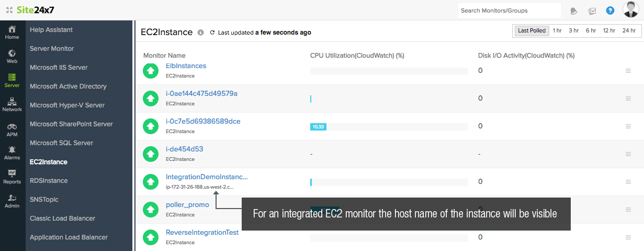Click the info icon beside EC2Instance title
644x251 pixels.
pos(200,32)
